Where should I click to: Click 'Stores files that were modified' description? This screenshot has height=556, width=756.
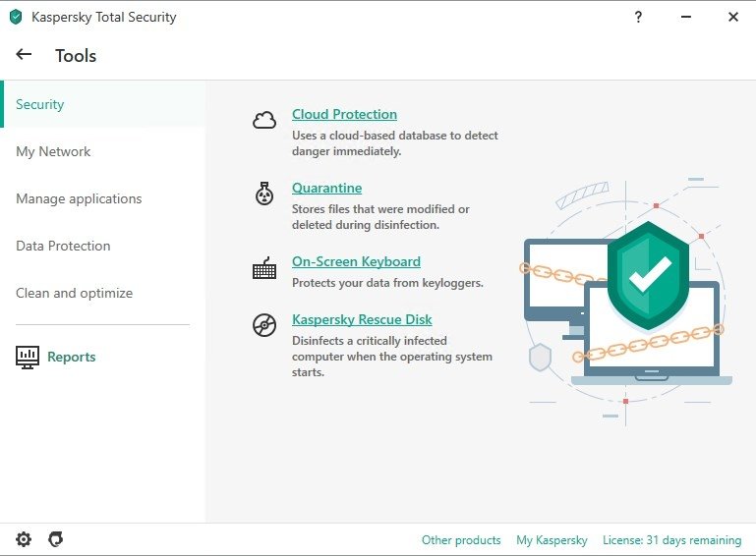[380, 217]
